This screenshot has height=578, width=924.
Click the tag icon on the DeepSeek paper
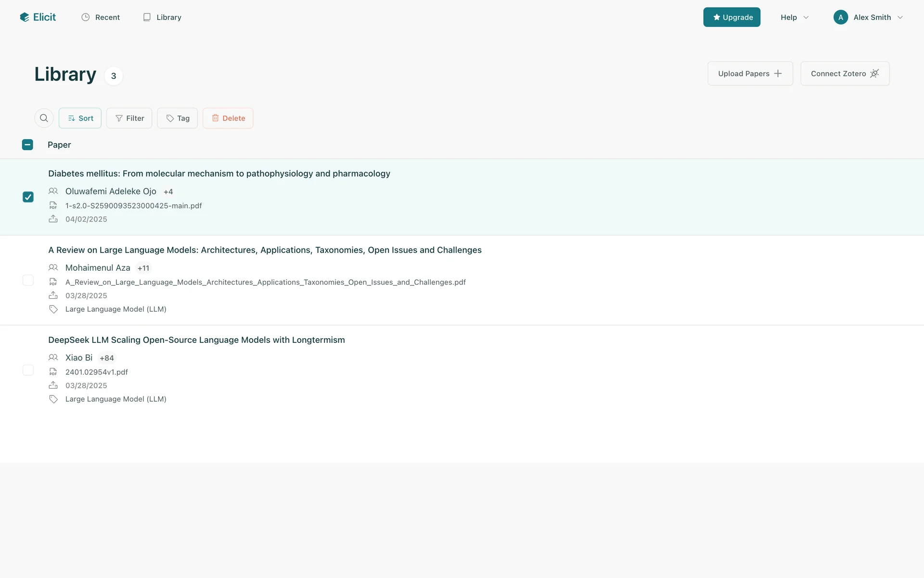[53, 399]
